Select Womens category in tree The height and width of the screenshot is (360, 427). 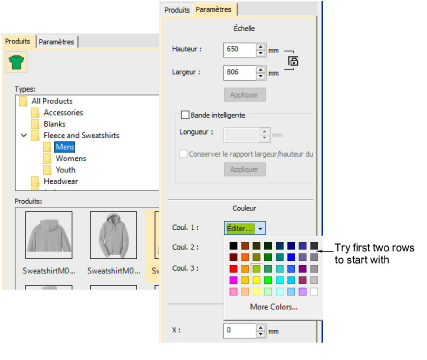(71, 158)
